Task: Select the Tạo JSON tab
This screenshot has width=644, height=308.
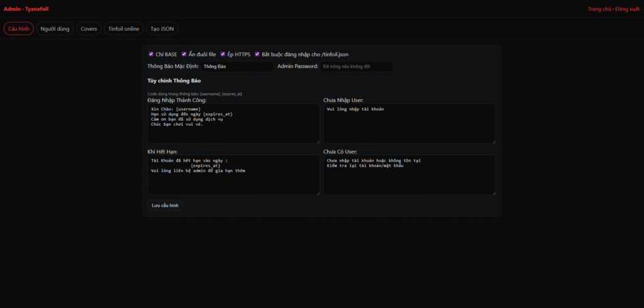Action: (x=162, y=29)
